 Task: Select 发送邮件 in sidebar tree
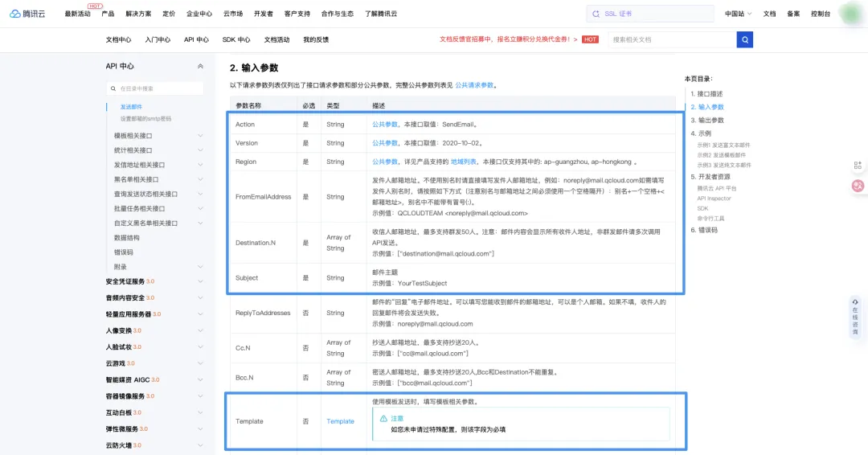click(131, 107)
